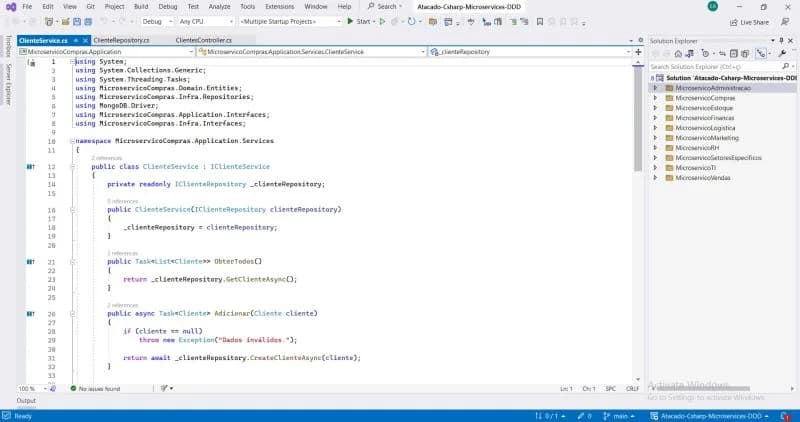Click the code cleanup broom icon
This screenshot has width=800, height=422.
click(x=165, y=388)
